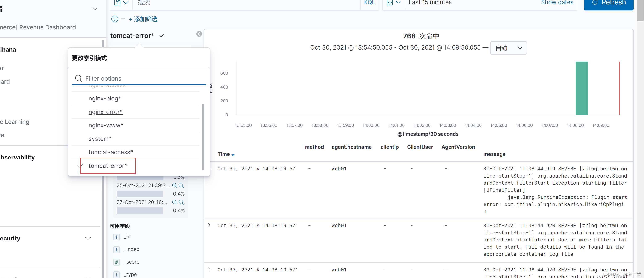The width and height of the screenshot is (644, 278).
Task: Click 添加筛选 add filter link
Action: coord(143,19)
